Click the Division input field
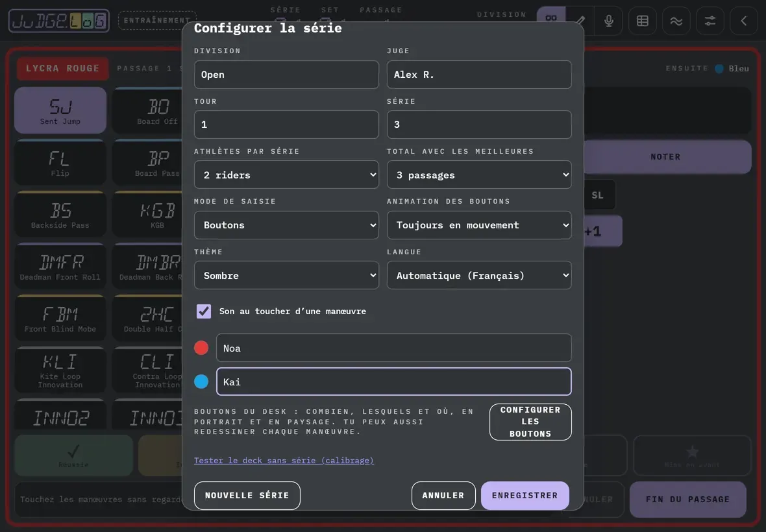Screen dimensions: 766x532 click(x=286, y=75)
